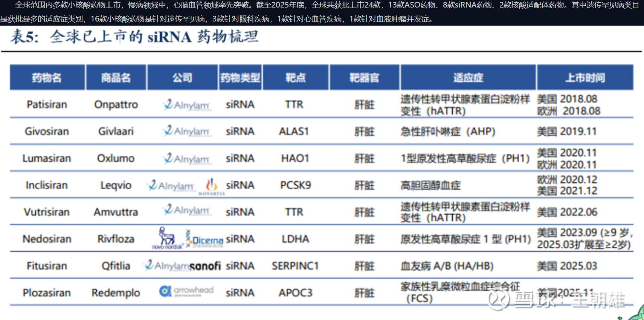
Task: Click the table title '表5: 全球已上市的 siRNA 药物梳理'
Action: (x=134, y=37)
